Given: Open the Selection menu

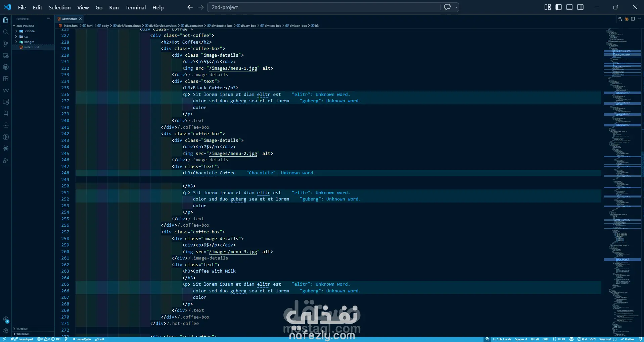Looking at the screenshot, I should 59,7.
